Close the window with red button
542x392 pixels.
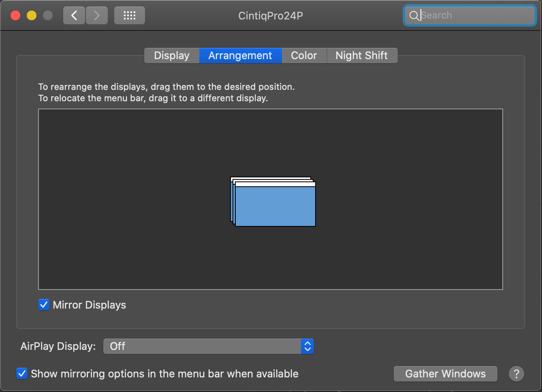15,16
